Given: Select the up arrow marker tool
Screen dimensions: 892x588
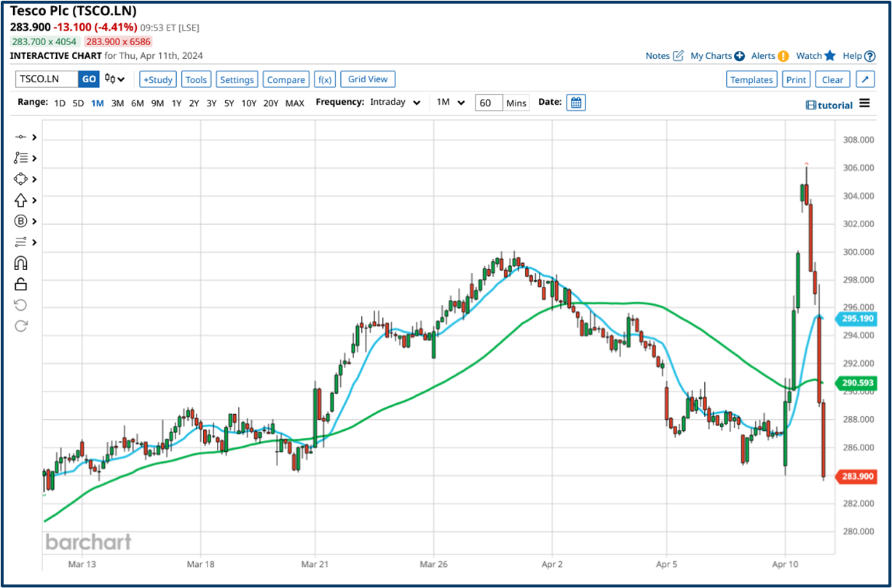Looking at the screenshot, I should coord(20,200).
